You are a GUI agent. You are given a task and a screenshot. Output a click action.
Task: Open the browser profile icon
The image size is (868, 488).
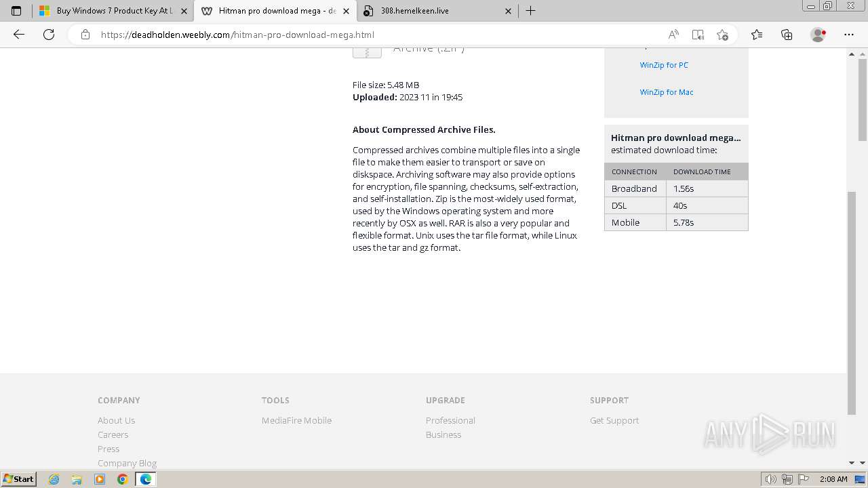818,35
